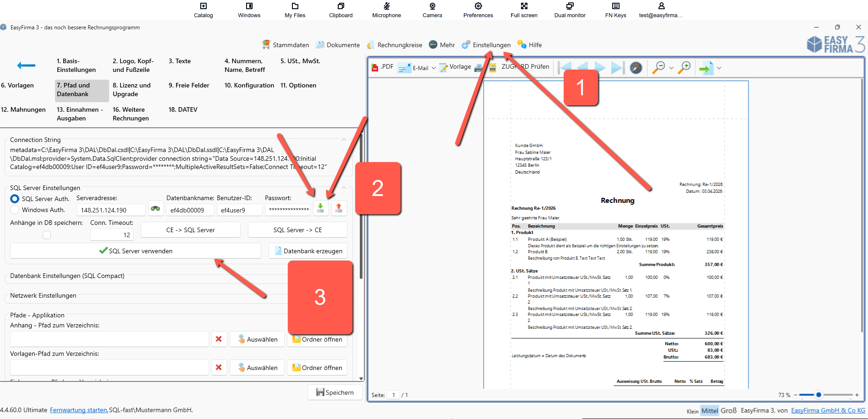This screenshot has width=868, height=419.
Task: Toggle the Anhänge in DB speichern checkbox
Action: coord(47,235)
